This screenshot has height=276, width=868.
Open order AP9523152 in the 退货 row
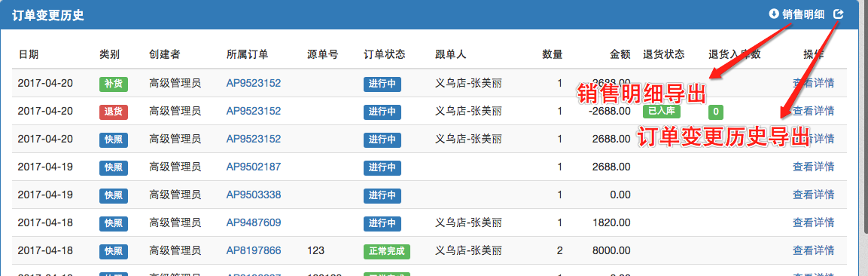coord(254,112)
